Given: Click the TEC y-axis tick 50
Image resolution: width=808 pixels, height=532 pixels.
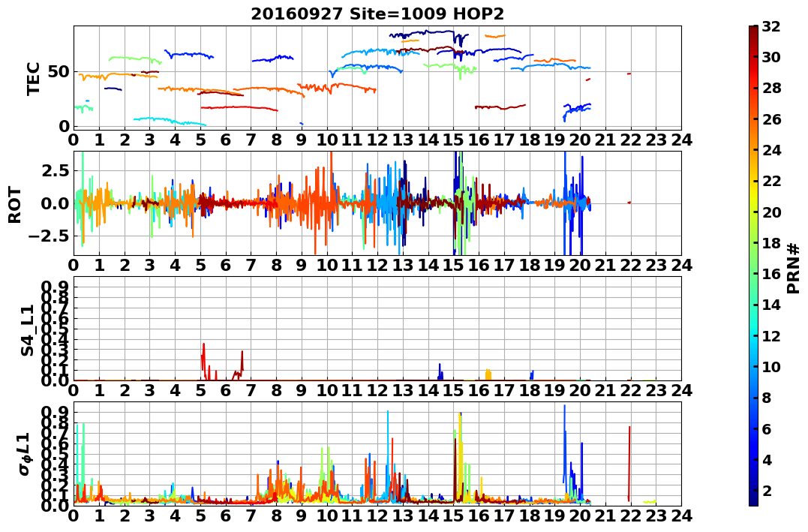Looking at the screenshot, I should click(x=59, y=71).
